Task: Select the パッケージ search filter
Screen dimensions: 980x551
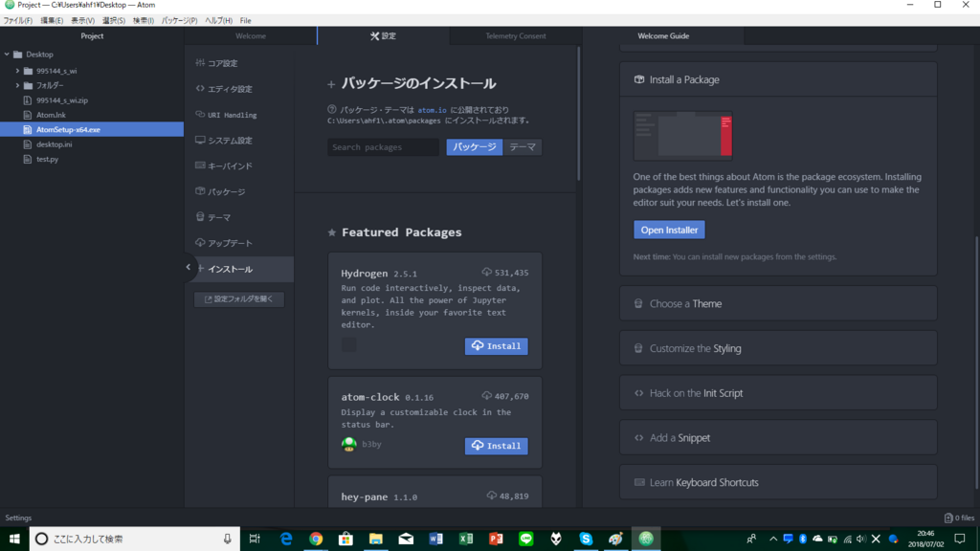Action: pyautogui.click(x=474, y=146)
